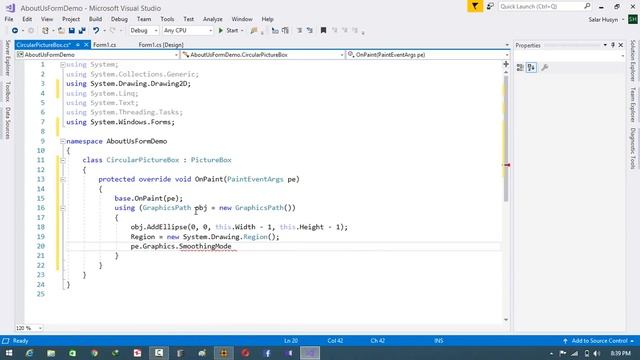The height and width of the screenshot is (360, 640).
Task: Switch to the Form1.cs [Design] tab
Action: pyautogui.click(x=161, y=45)
